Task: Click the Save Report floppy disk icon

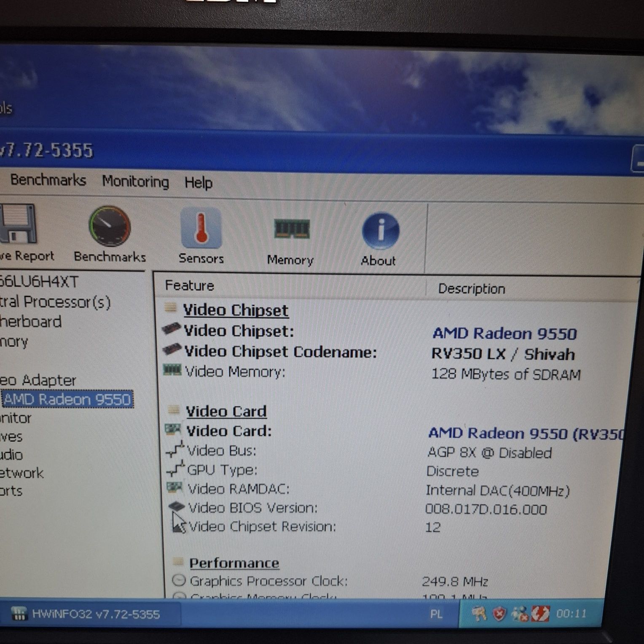Action: 18,224
